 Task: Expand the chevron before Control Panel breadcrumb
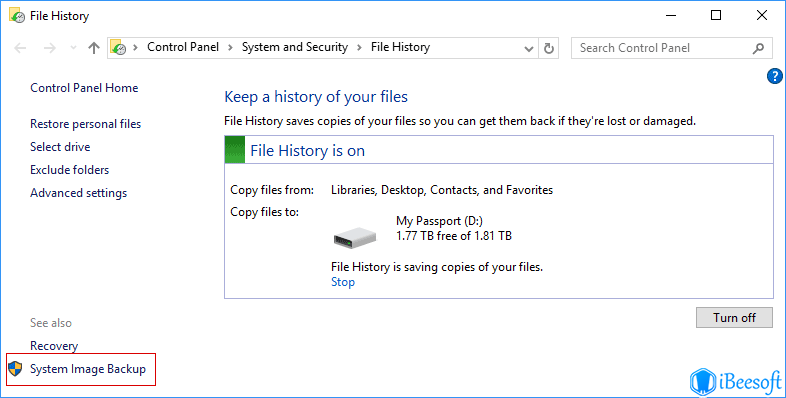pyautogui.click(x=136, y=48)
